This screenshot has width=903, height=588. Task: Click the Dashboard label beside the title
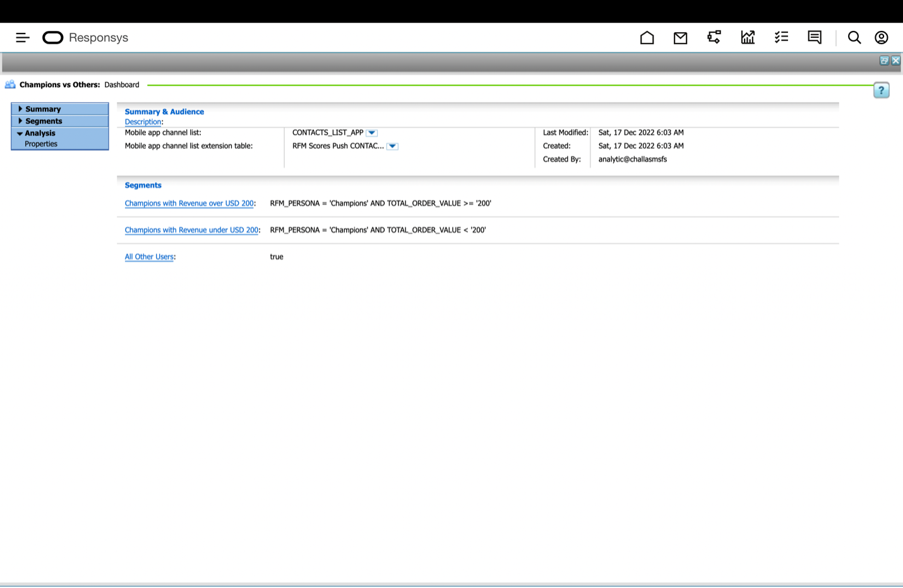122,85
